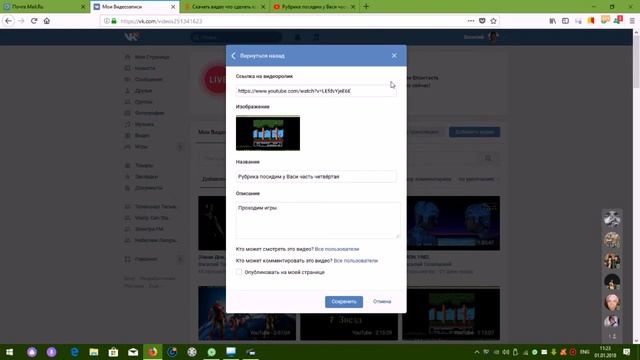Click Добавить видео button behind dialog
This screenshot has height=360, width=640.
(474, 132)
